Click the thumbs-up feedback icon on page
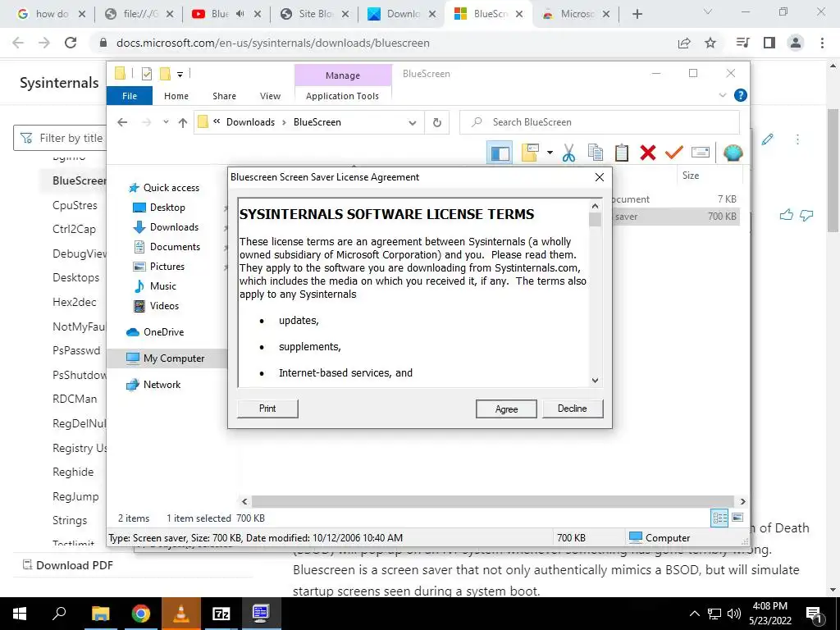Image resolution: width=840 pixels, height=630 pixels. click(x=787, y=216)
